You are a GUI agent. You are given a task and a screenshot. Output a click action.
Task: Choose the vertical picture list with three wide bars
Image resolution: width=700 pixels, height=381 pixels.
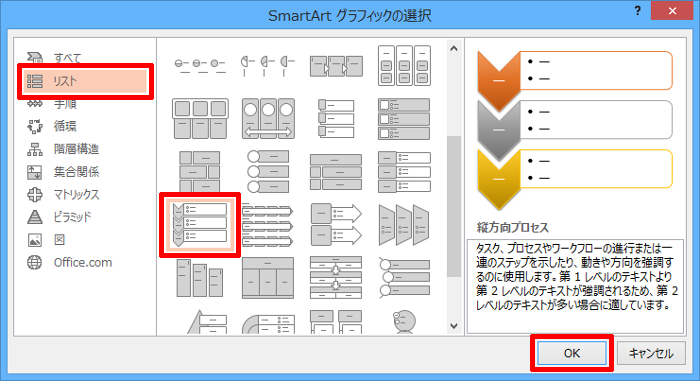(x=404, y=118)
